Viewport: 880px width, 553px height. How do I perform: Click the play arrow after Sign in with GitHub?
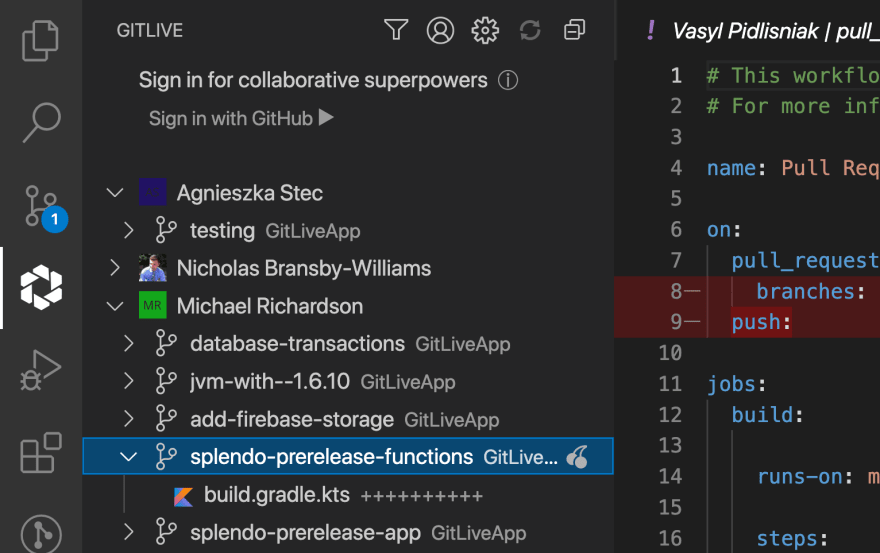(326, 117)
